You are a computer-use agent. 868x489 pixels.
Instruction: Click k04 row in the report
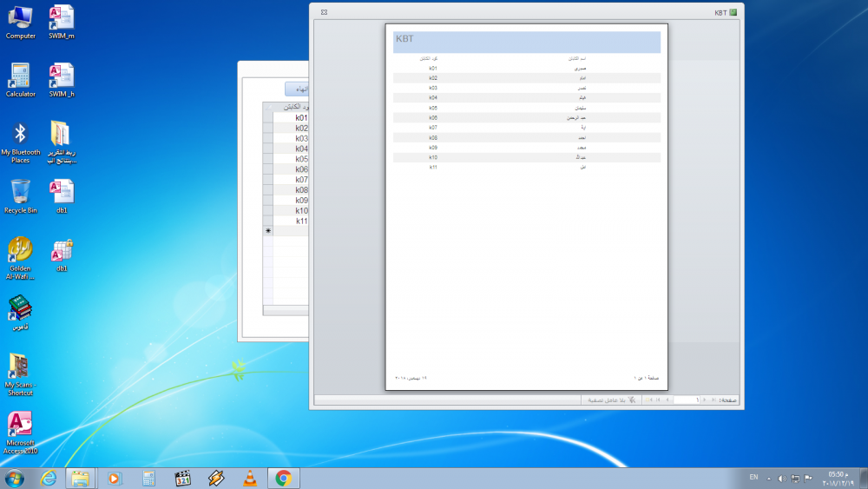click(x=527, y=97)
